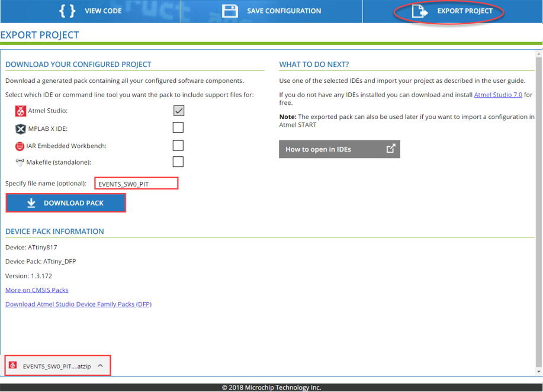Select the SAVE CONFIGURATION tab
Image resolution: width=543 pixels, height=392 pixels.
[x=271, y=11]
